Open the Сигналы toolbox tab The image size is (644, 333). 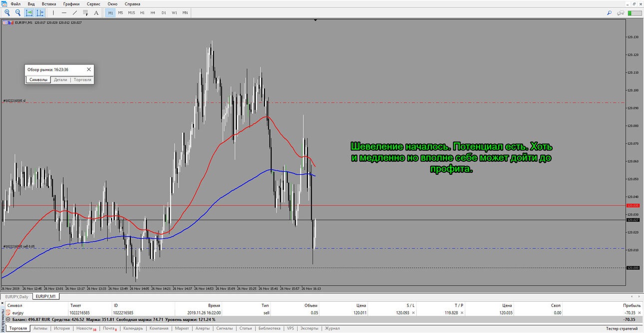224,329
